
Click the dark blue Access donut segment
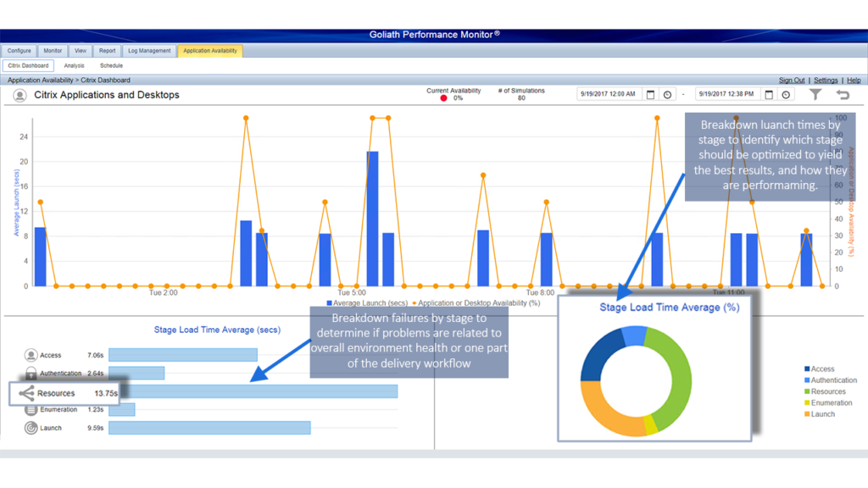(x=599, y=355)
